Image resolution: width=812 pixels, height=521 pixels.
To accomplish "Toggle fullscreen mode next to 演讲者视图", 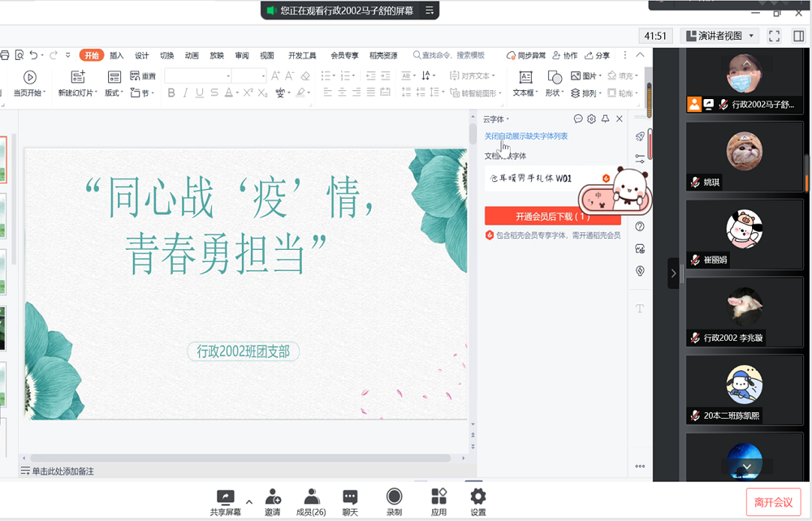I will coord(774,36).
